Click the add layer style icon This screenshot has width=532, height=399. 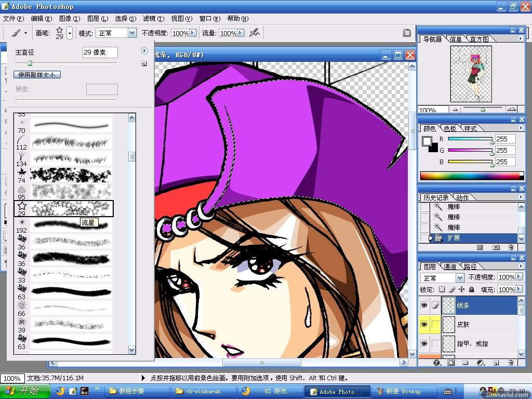(436, 363)
